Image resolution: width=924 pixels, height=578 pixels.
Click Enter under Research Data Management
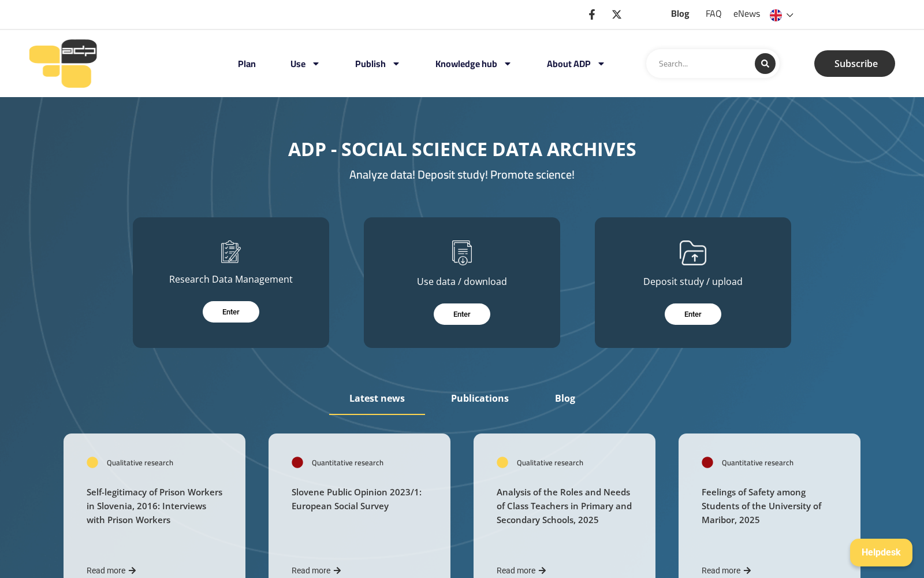click(231, 312)
